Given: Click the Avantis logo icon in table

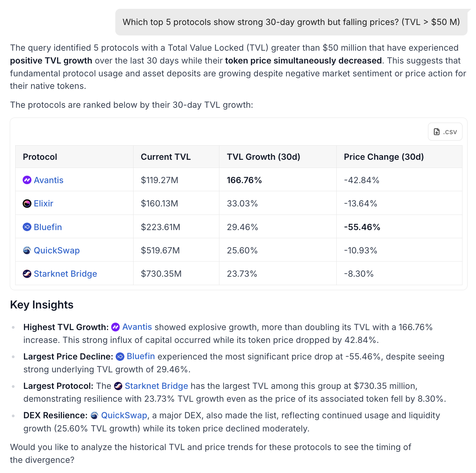Looking at the screenshot, I should pos(27,180).
